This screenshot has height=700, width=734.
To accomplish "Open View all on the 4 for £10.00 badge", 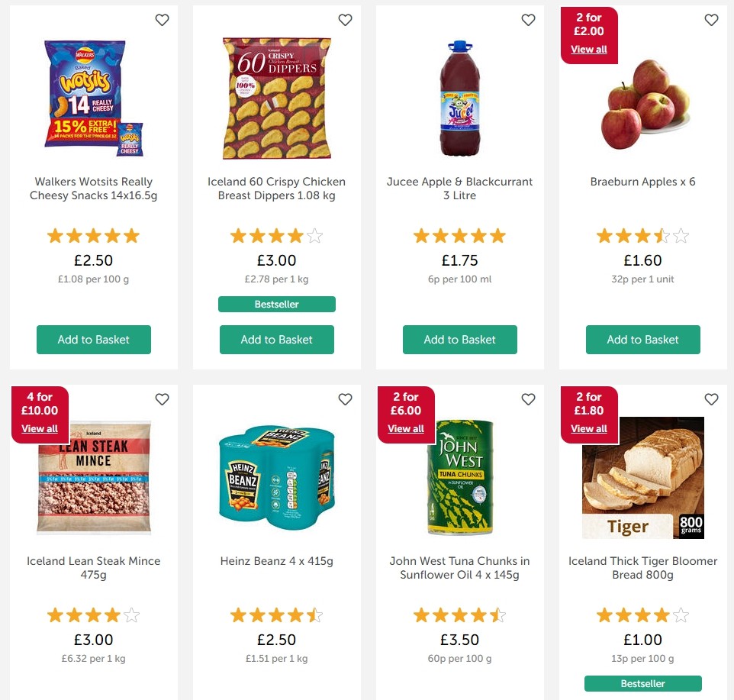I will pos(40,428).
